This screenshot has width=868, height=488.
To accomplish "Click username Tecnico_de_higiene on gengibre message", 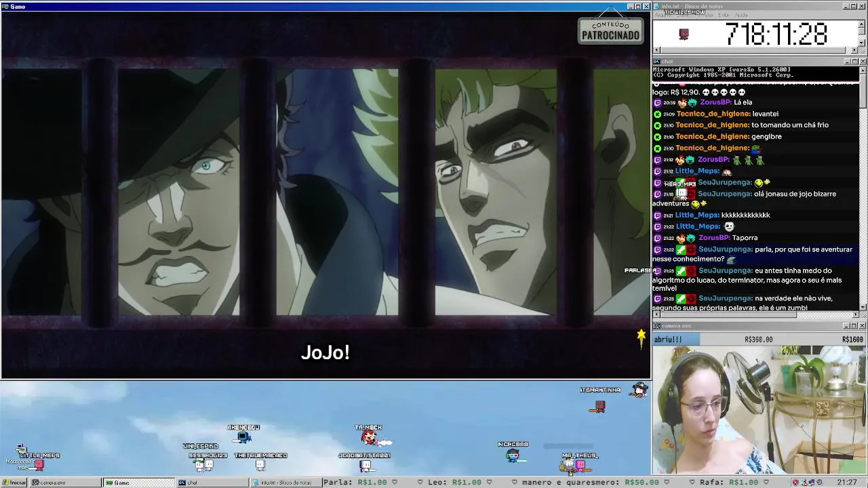I will pyautogui.click(x=712, y=137).
